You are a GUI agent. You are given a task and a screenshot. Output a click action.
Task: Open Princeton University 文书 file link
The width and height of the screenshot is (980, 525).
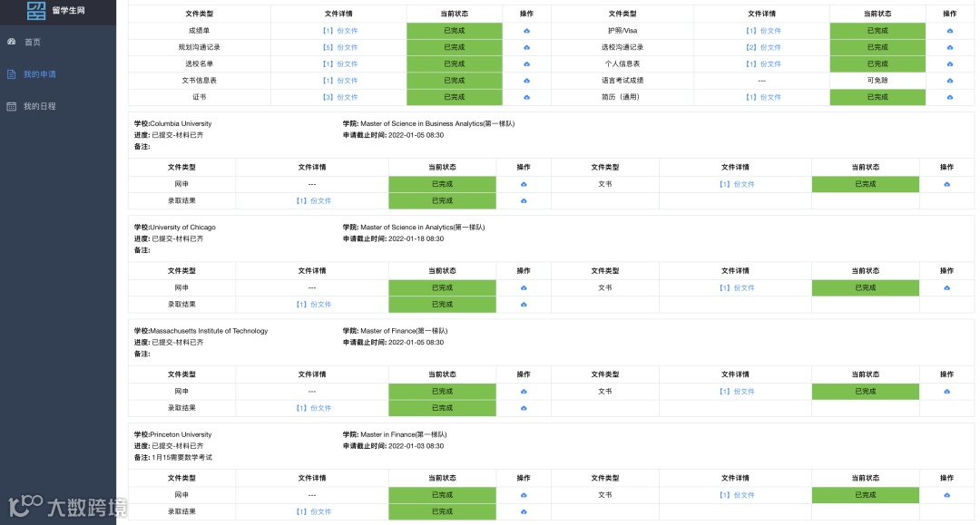pos(737,495)
